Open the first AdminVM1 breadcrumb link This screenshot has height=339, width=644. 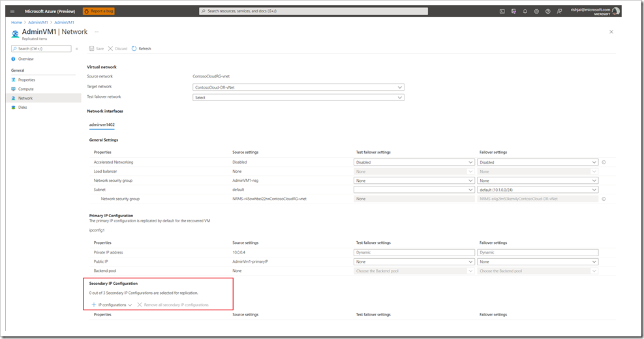(x=38, y=23)
